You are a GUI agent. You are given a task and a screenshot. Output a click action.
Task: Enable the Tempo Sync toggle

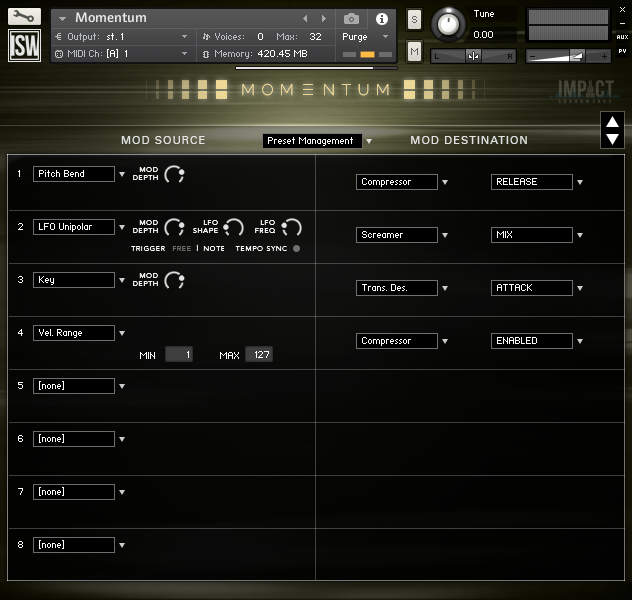(x=297, y=249)
